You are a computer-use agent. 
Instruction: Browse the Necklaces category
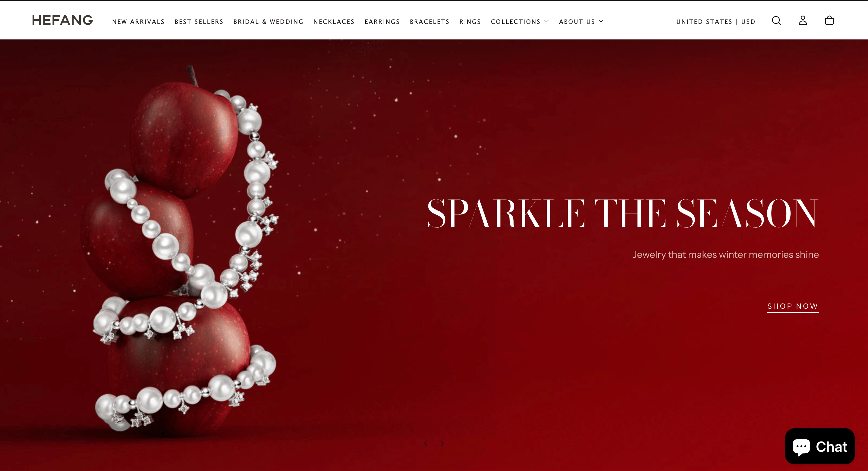[334, 22]
